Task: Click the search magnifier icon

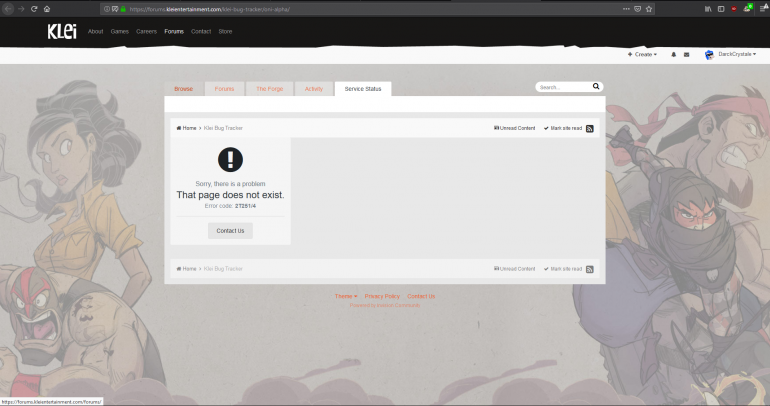Action: pos(596,86)
